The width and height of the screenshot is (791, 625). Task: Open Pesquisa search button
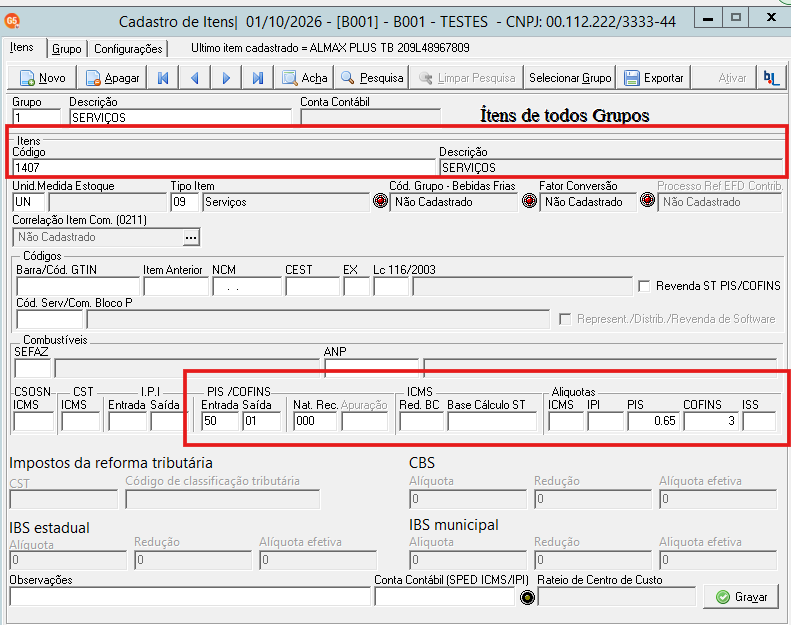tap(372, 78)
